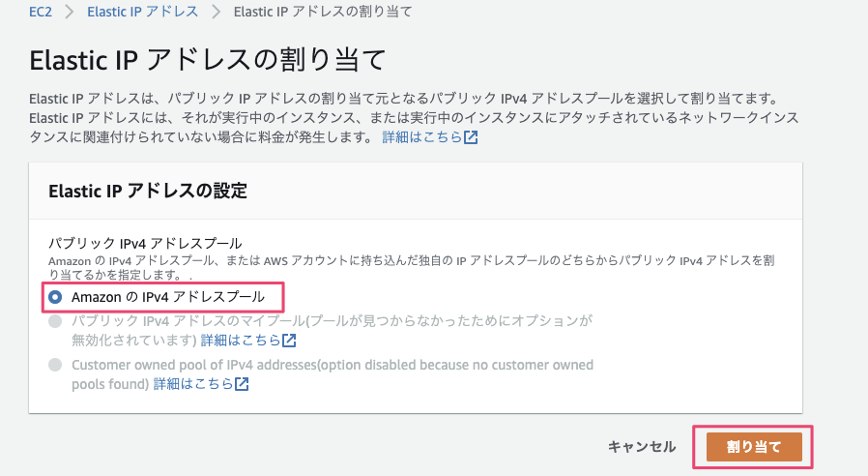Click the Elastic IP アドレスの設定 panel header
This screenshot has height=476, width=868.
(148, 191)
